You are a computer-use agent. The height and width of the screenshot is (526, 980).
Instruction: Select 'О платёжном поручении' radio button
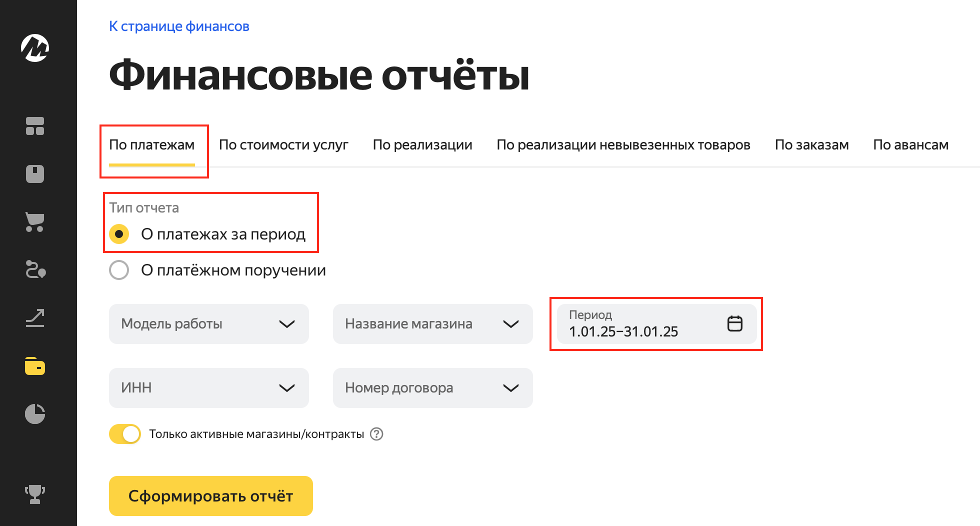(x=119, y=270)
